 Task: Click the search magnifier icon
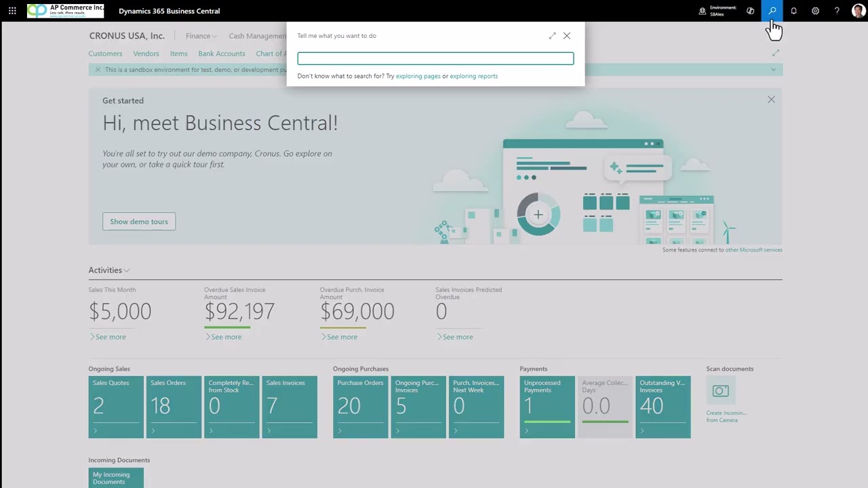772,11
